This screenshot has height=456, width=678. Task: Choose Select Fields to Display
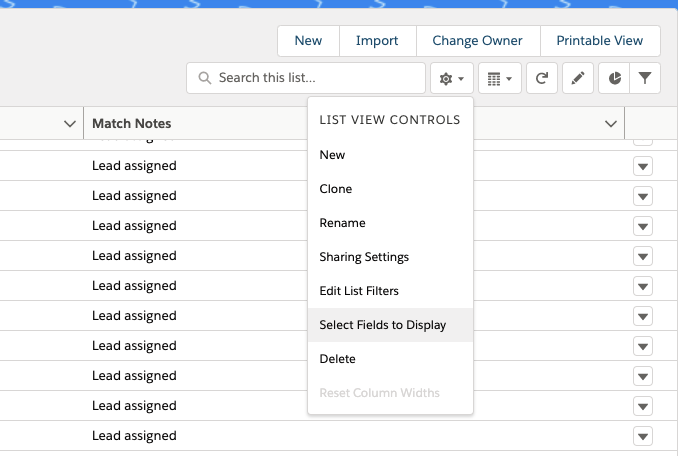tap(390, 325)
